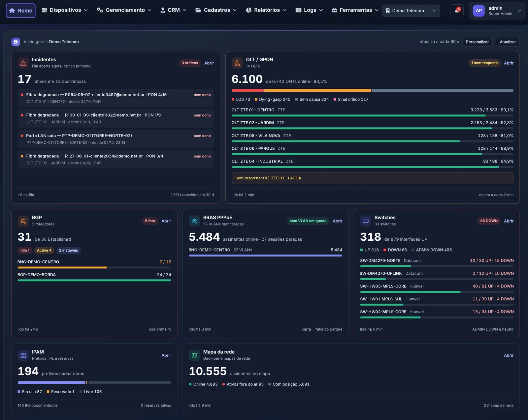
Task: Select the SW-DM4270-NORTE switch row
Action: click(437, 263)
